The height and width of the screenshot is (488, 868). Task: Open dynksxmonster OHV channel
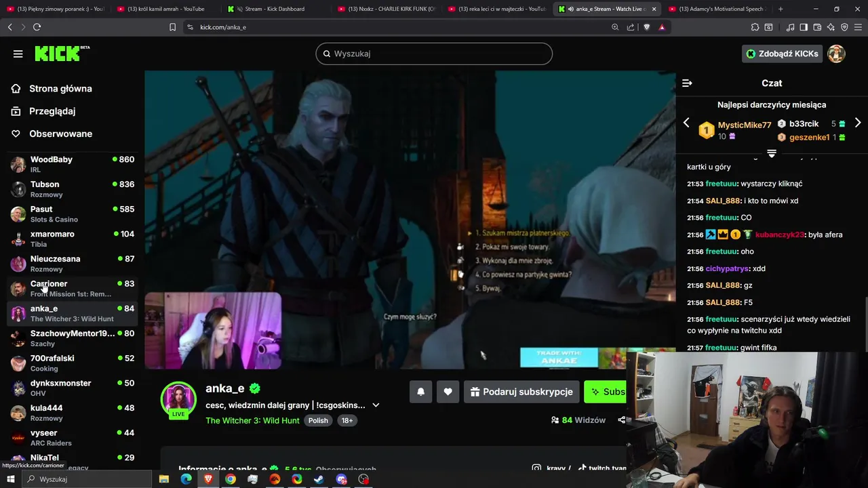(x=73, y=388)
